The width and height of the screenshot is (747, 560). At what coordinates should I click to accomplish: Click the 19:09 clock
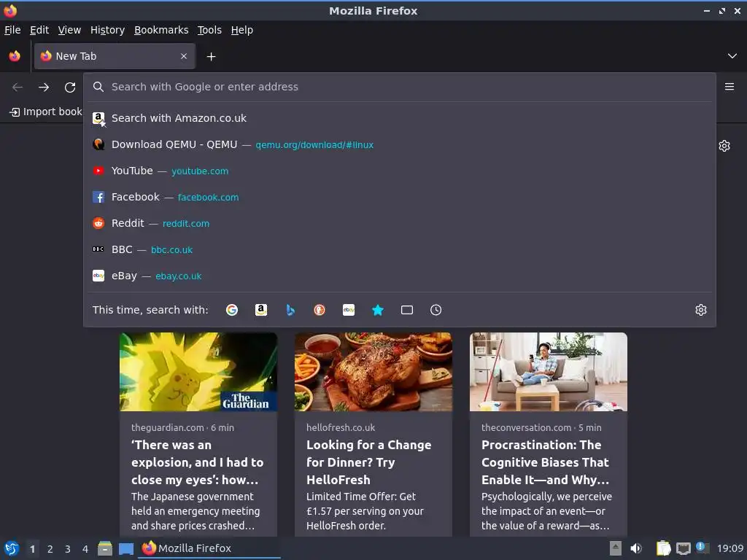coord(729,548)
